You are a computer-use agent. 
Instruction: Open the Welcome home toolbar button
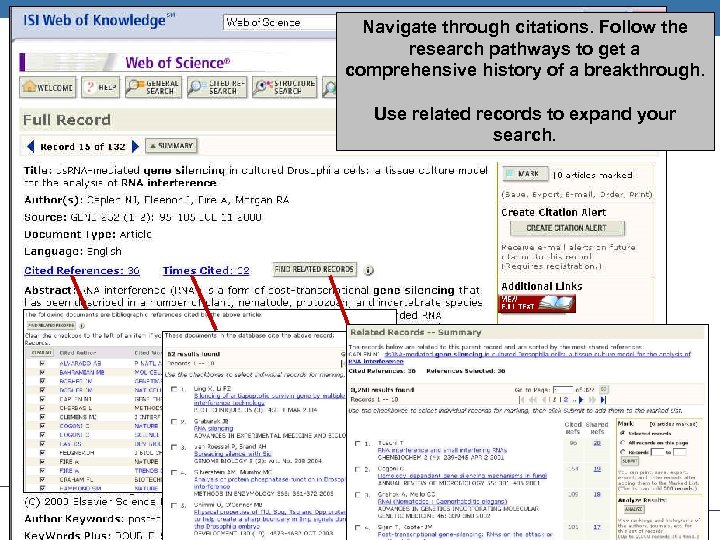48,87
